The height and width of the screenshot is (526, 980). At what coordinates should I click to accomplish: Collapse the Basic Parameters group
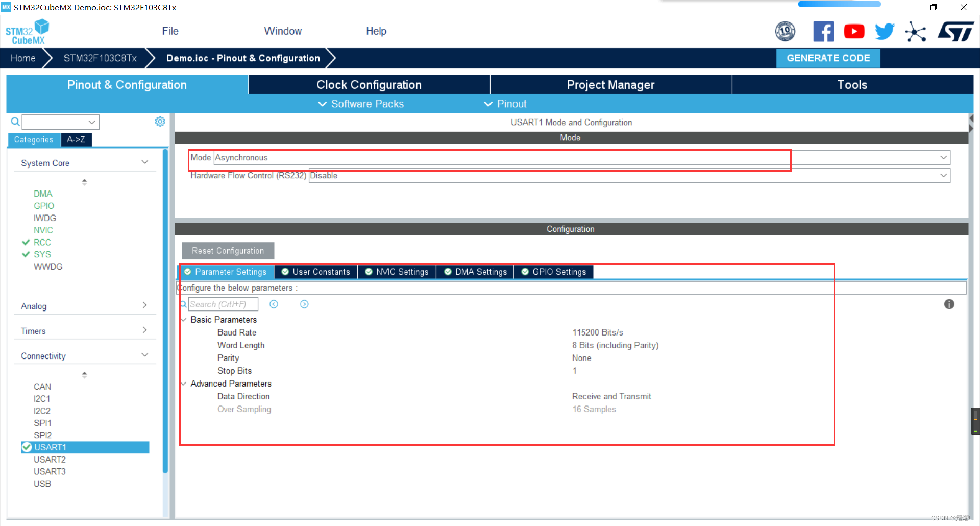click(184, 320)
